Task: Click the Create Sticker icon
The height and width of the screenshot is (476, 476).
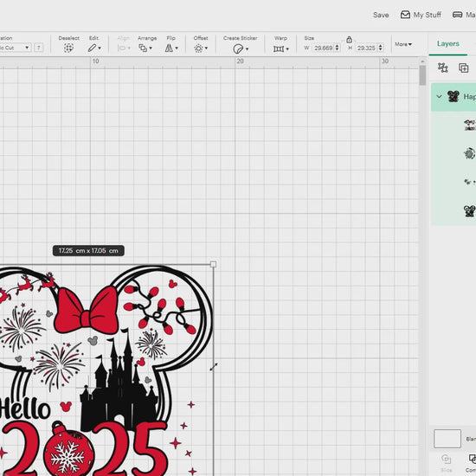Action: pos(238,48)
